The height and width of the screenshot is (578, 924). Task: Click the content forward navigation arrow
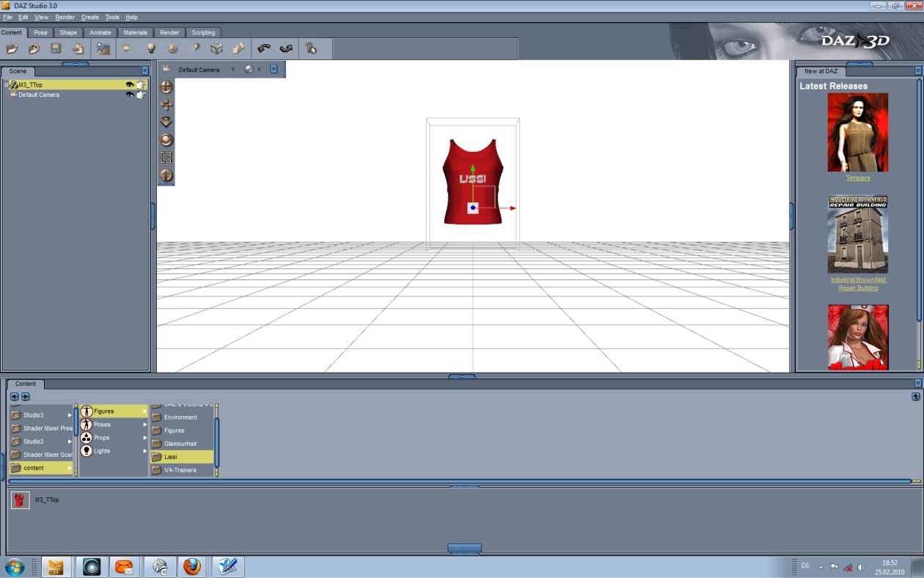pos(25,397)
